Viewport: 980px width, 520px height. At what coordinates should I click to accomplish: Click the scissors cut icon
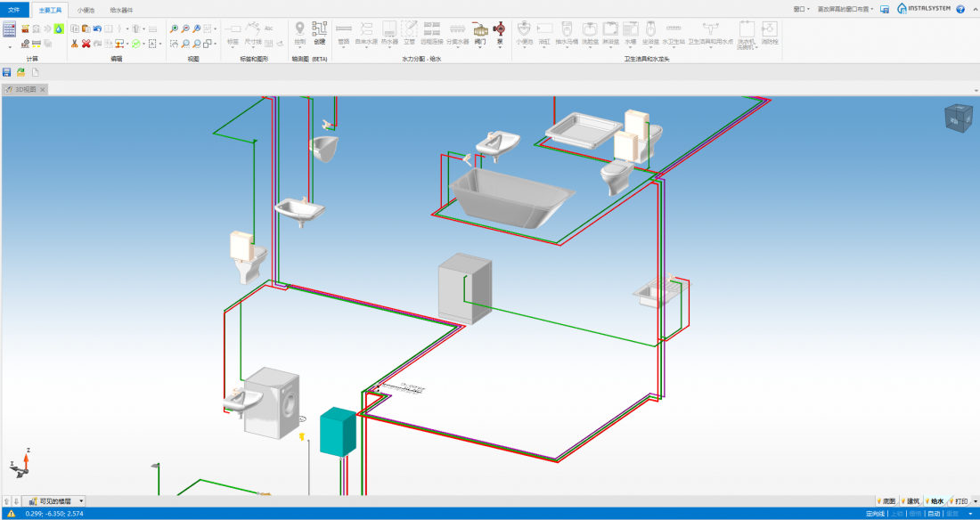[75, 44]
